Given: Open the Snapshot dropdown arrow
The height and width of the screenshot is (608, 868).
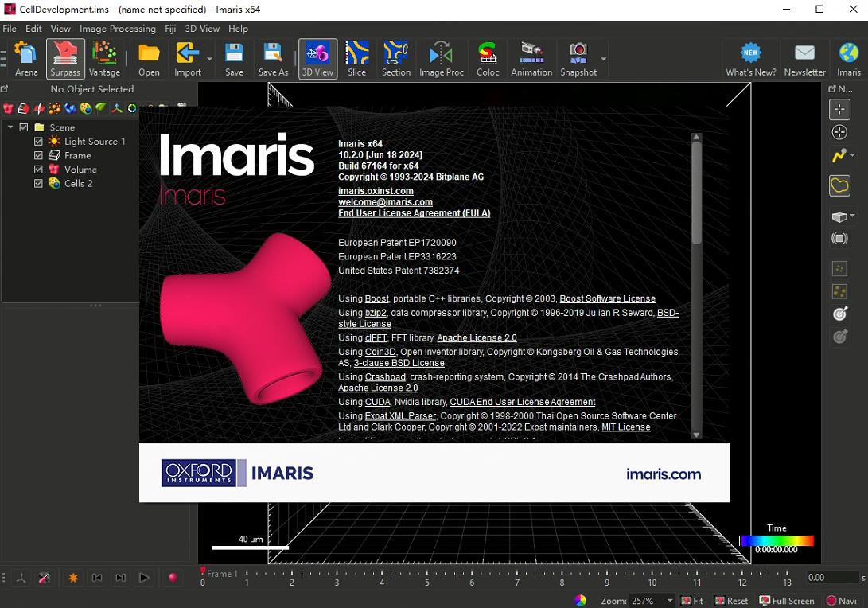Looking at the screenshot, I should pyautogui.click(x=603, y=59).
